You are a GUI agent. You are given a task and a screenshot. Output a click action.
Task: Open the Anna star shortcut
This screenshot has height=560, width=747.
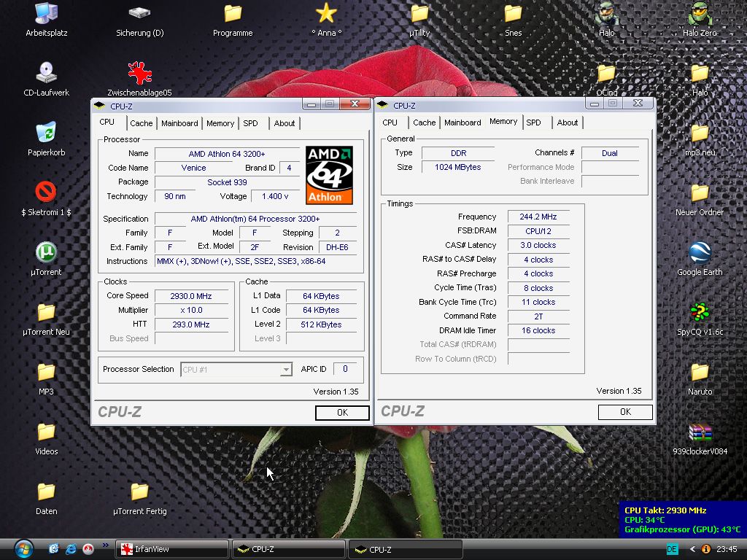click(x=326, y=19)
